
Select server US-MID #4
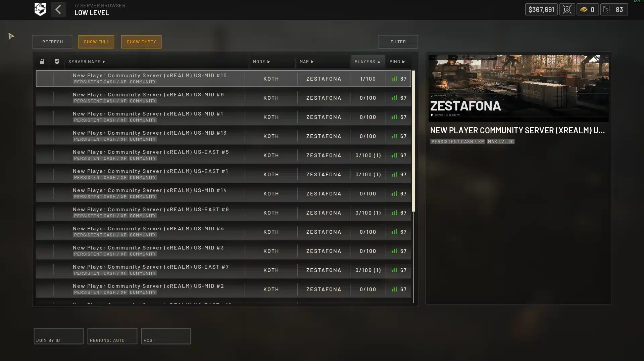click(223, 232)
